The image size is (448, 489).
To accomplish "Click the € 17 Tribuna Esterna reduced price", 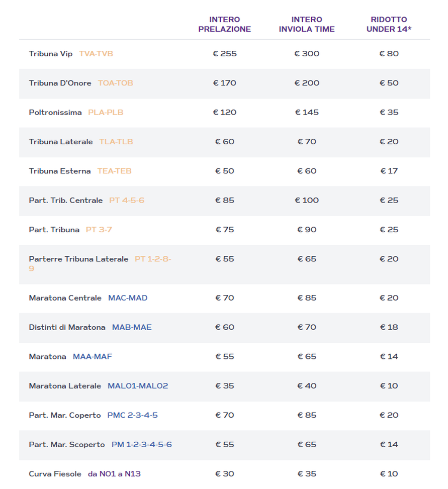I will (x=389, y=171).
